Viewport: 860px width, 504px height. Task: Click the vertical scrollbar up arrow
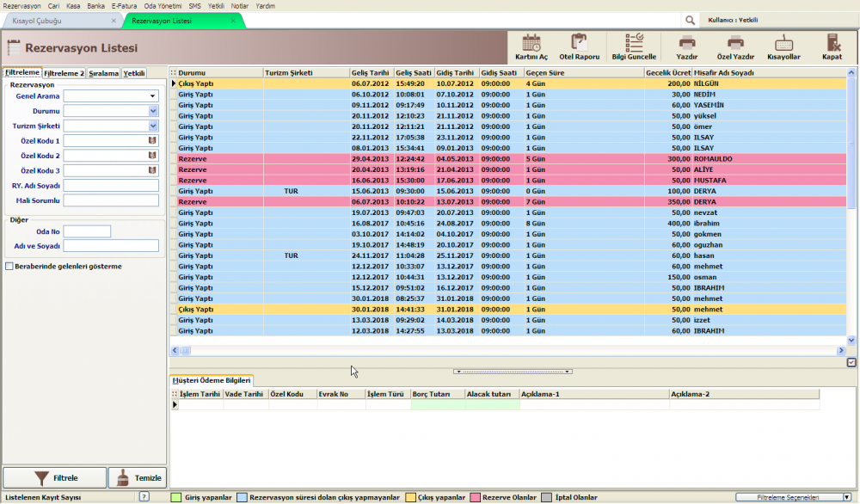[x=851, y=72]
